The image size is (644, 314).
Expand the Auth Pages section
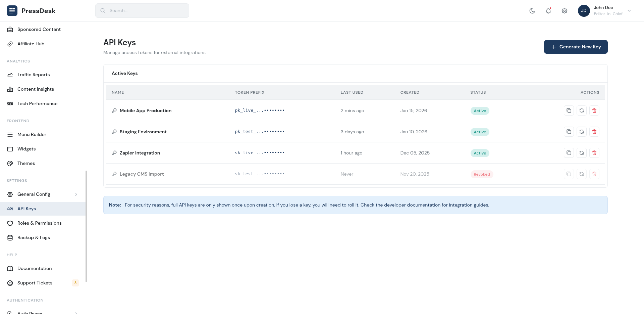click(76, 312)
